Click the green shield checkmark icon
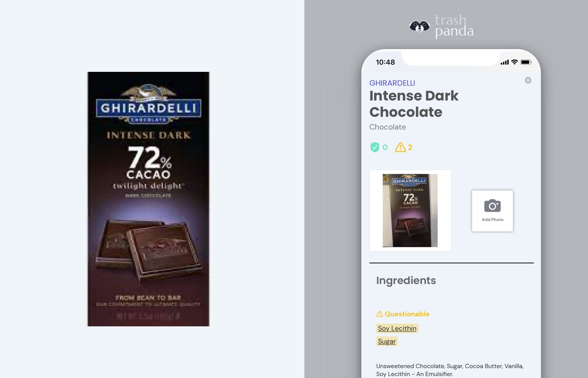Viewport: 588px width, 378px height. pyautogui.click(x=375, y=147)
